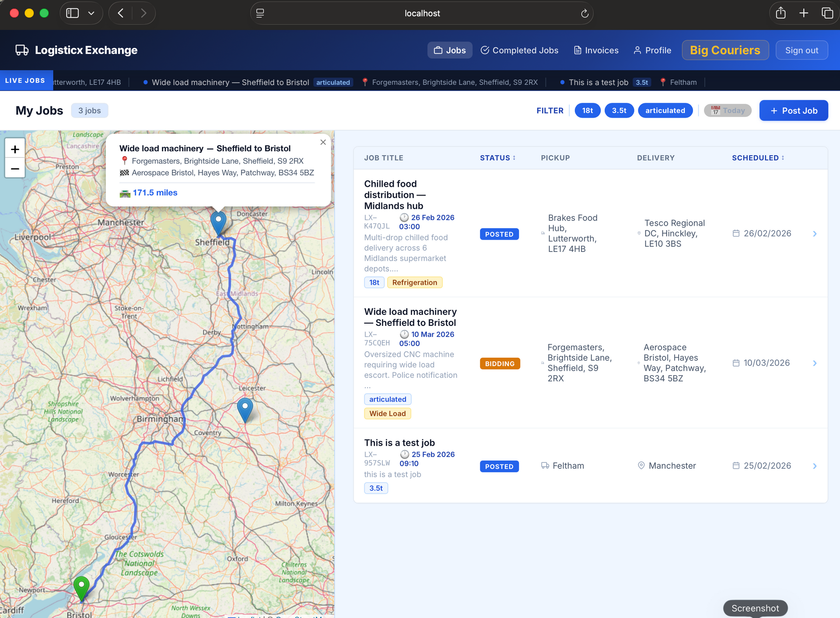Click the blue marker near Leicester
This screenshot has width=840, height=618.
[x=245, y=409]
